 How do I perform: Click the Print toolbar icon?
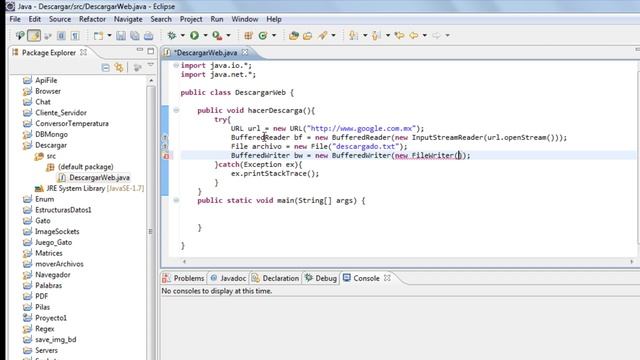pyautogui.click(x=149, y=36)
